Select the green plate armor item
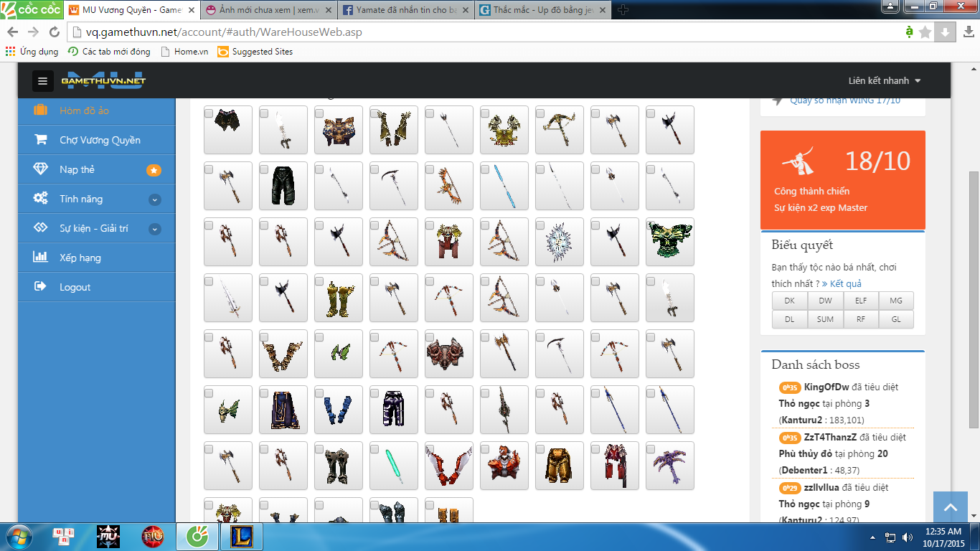Screen dimensions: 980x551 point(670,242)
